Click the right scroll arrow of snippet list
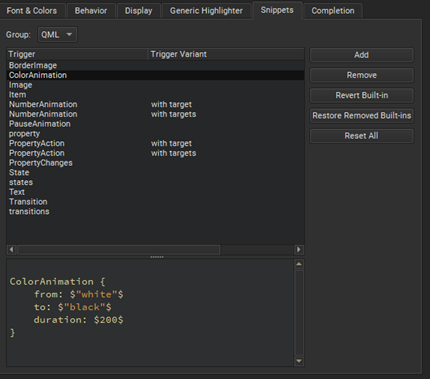 click(299, 249)
